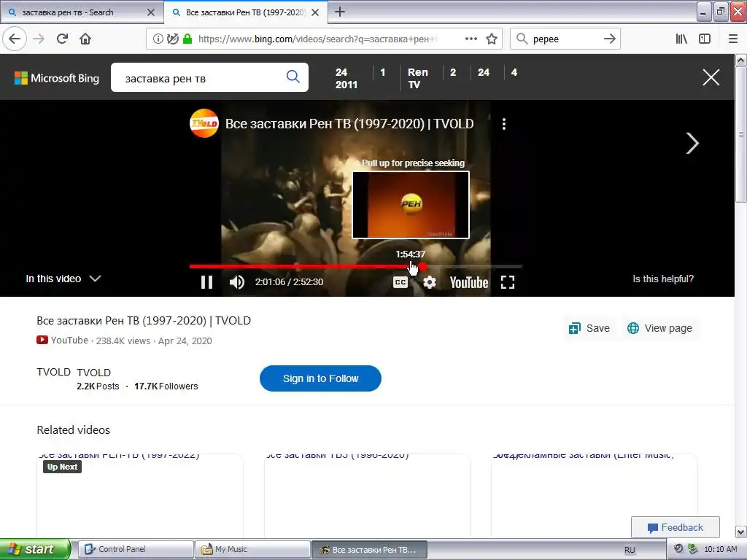Open the рекламные заставки related video
Viewport: 747px width, 560px height.
594,495
